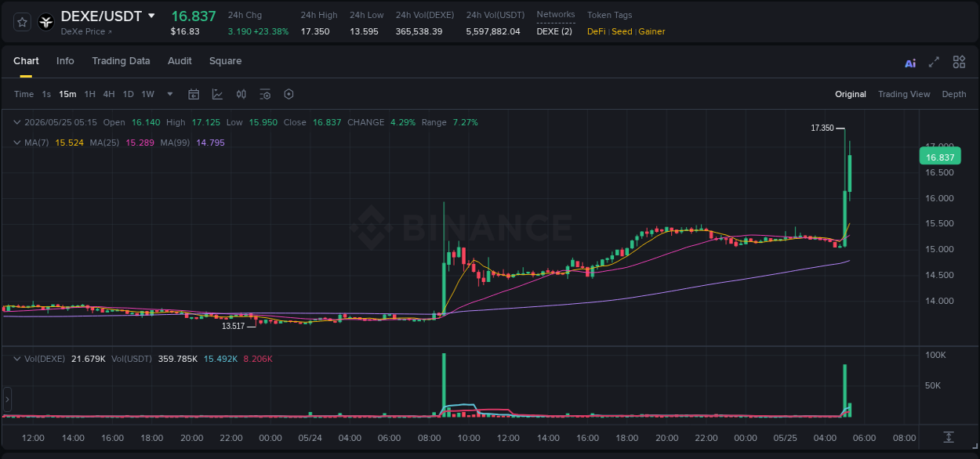
Task: Add DEXE/USDT to favorites star
Action: pyautogui.click(x=23, y=22)
